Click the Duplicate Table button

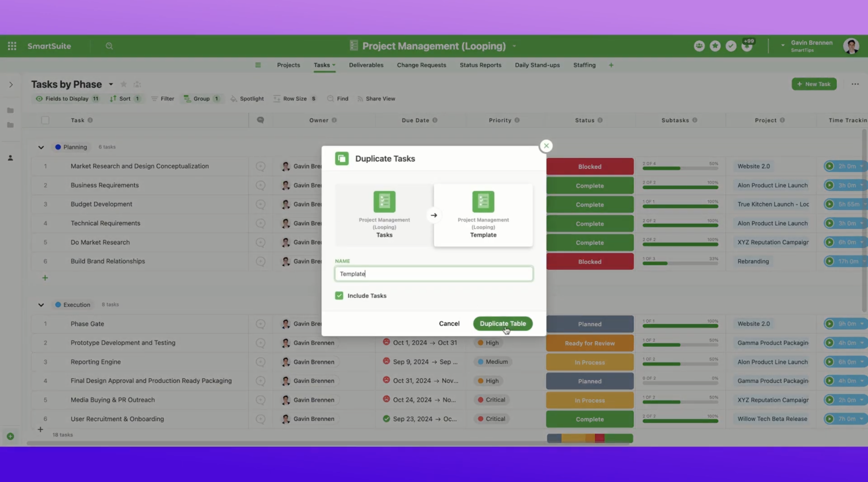pyautogui.click(x=502, y=323)
